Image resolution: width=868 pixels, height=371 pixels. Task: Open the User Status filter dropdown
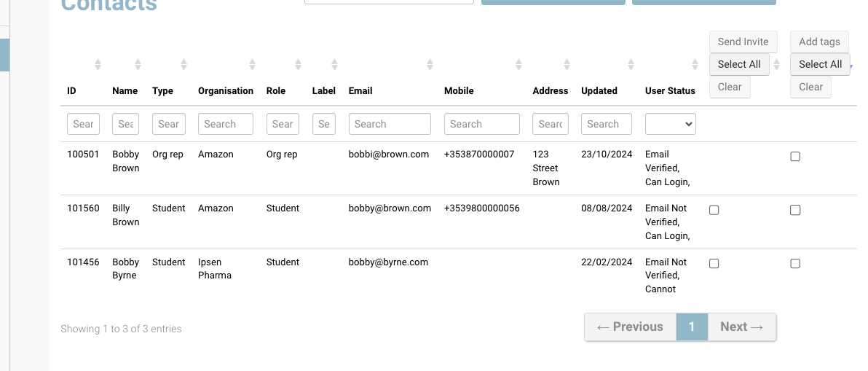point(670,124)
